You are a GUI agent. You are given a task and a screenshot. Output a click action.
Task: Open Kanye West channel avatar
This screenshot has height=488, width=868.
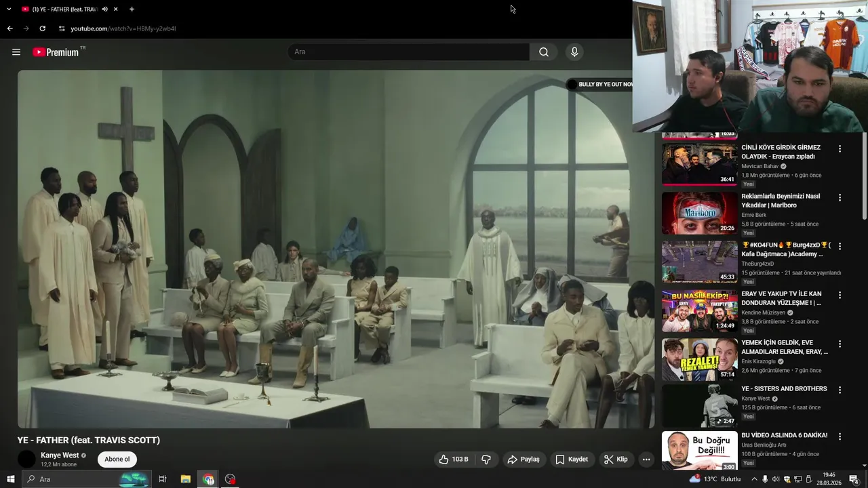[x=26, y=460]
